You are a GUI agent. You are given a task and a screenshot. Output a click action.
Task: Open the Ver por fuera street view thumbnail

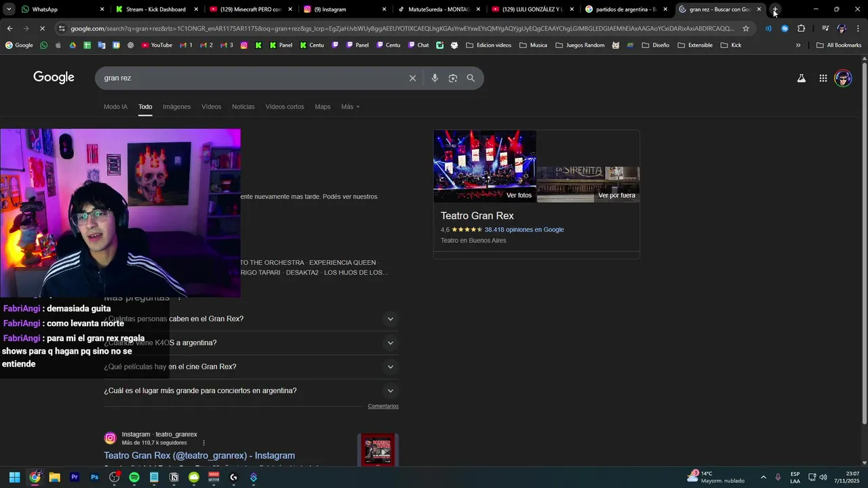click(x=588, y=184)
